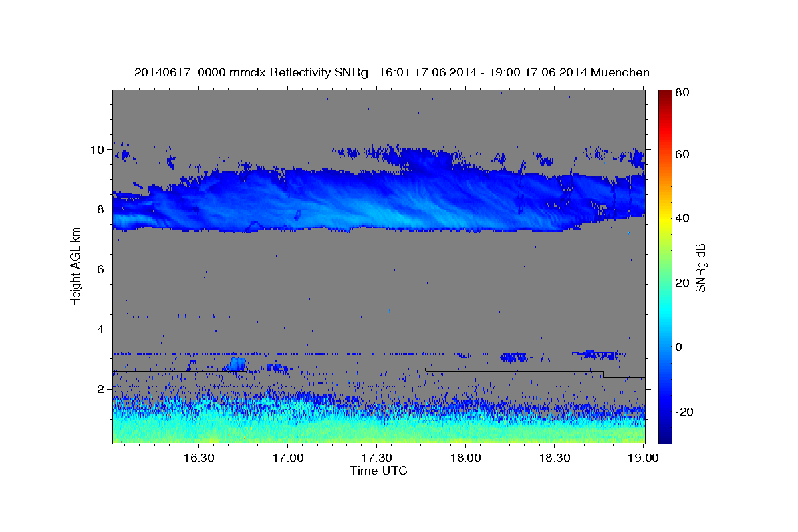Viewport: 798px width, 532px height.
Task: Click the colorbar label 60
Action: pos(683,154)
